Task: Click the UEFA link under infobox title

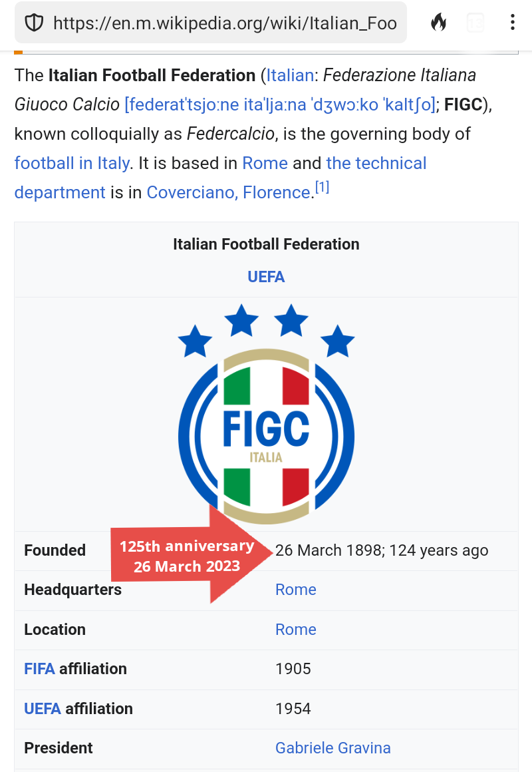Action: [x=266, y=277]
